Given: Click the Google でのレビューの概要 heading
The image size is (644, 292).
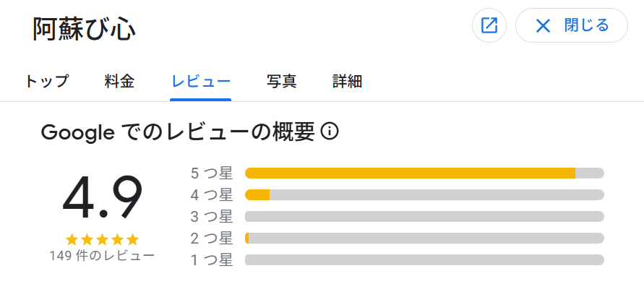Looking at the screenshot, I should (179, 132).
